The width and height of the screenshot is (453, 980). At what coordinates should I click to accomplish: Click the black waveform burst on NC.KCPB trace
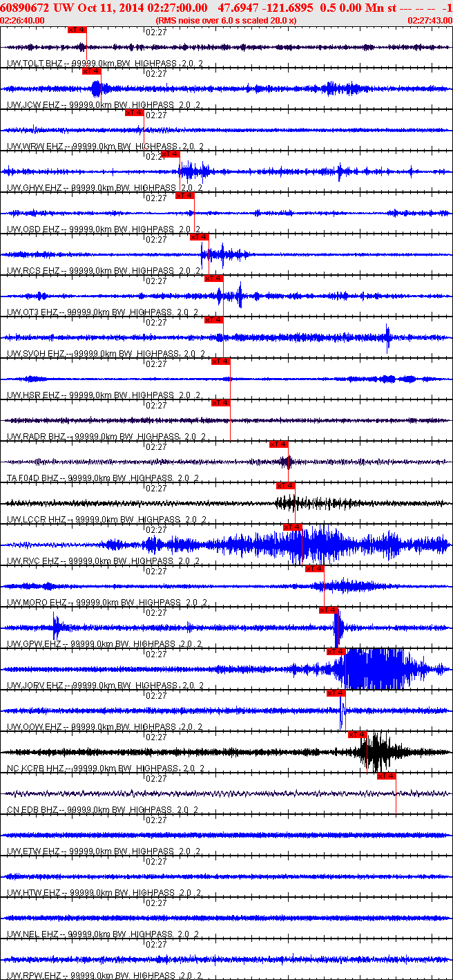pos(378,752)
